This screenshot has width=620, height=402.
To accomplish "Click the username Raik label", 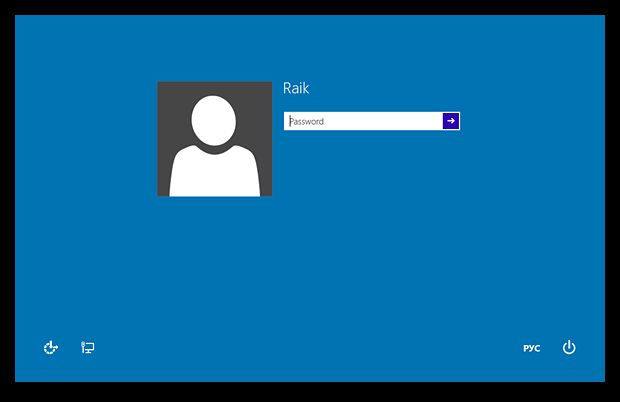I will click(x=296, y=89).
